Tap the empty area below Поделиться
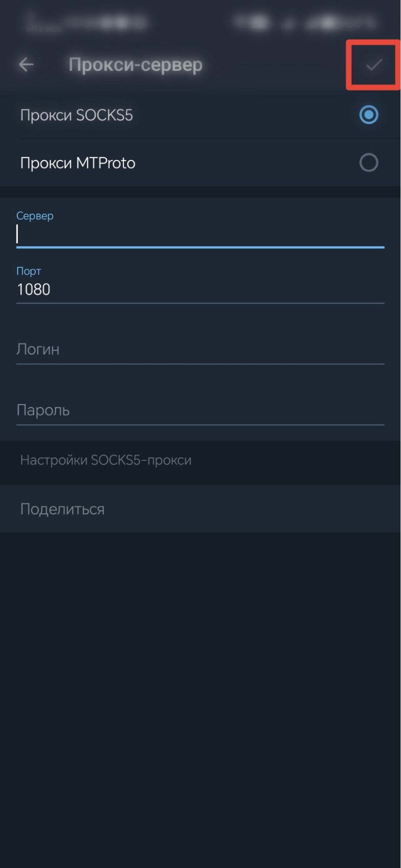Screen dimensions: 401x868 pos(200,695)
